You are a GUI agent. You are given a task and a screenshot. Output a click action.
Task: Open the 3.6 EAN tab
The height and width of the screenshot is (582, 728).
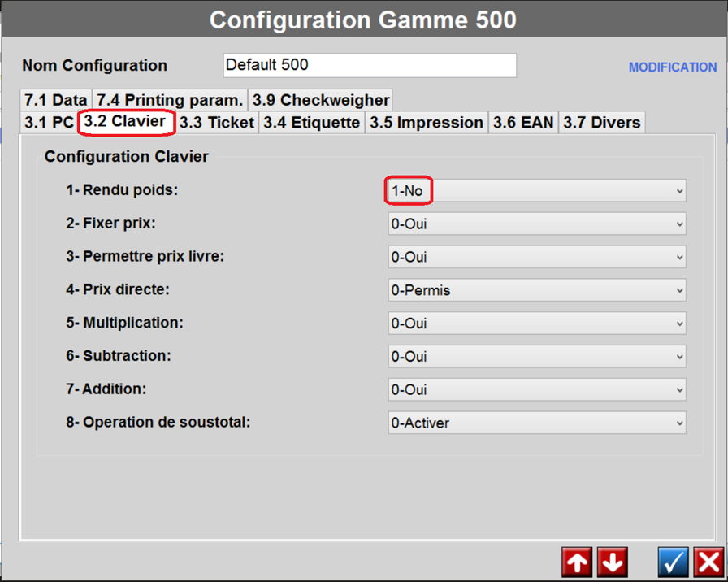click(523, 123)
